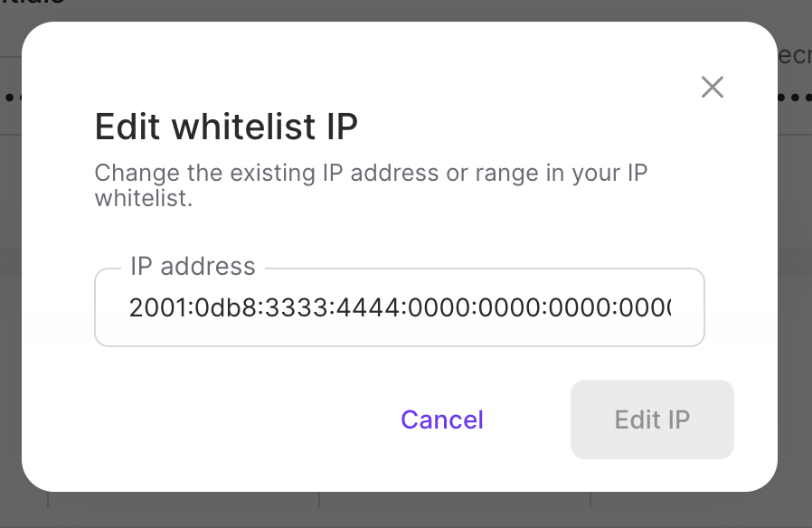The height and width of the screenshot is (528, 812).
Task: Click Cancel to discard changes
Action: pyautogui.click(x=441, y=420)
